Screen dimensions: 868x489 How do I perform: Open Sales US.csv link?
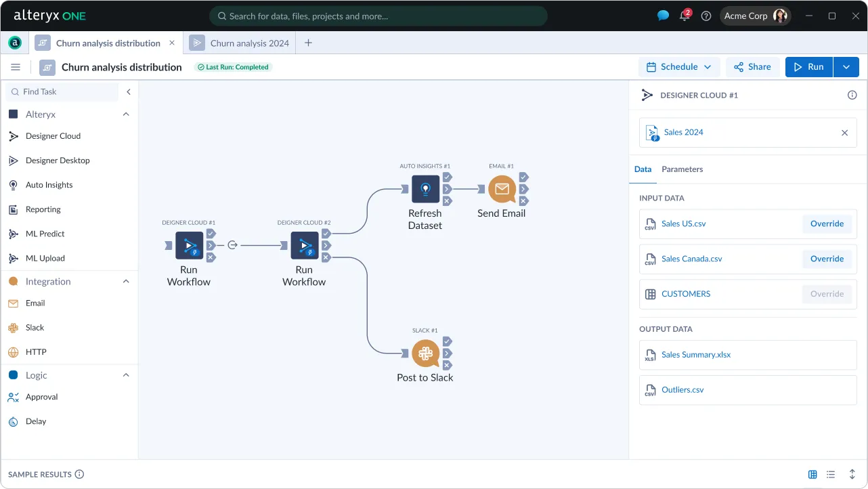(684, 224)
